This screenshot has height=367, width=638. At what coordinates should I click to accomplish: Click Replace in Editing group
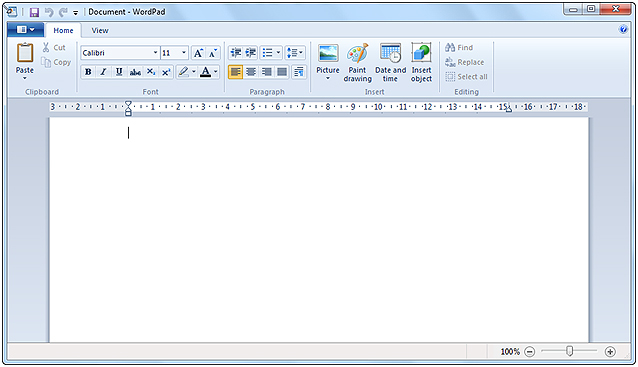click(x=465, y=62)
